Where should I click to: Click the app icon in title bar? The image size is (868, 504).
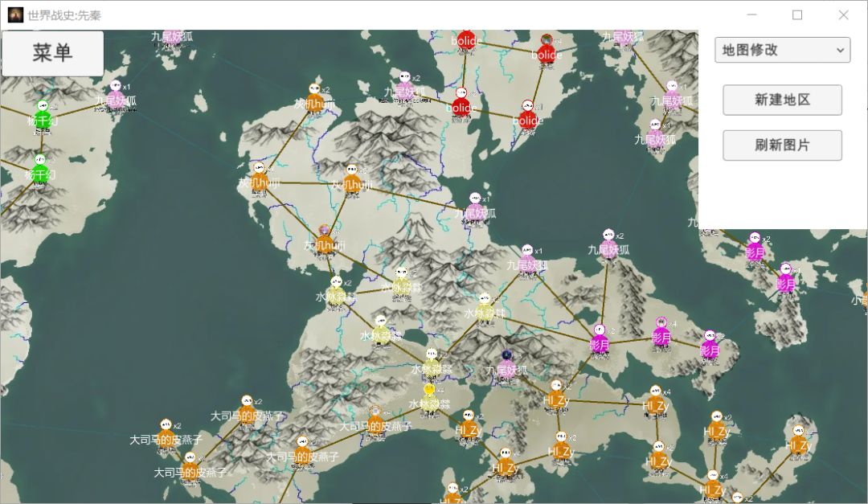pyautogui.click(x=15, y=15)
